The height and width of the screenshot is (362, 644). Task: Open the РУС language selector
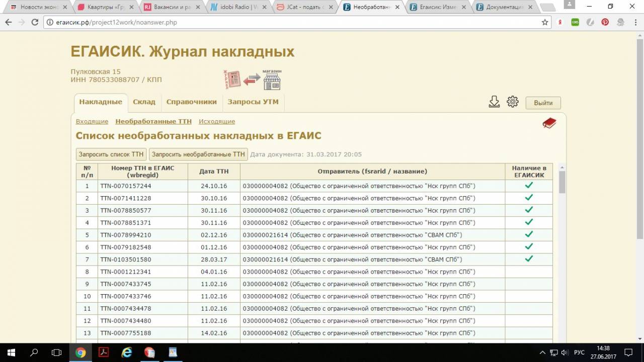pyautogui.click(x=578, y=352)
